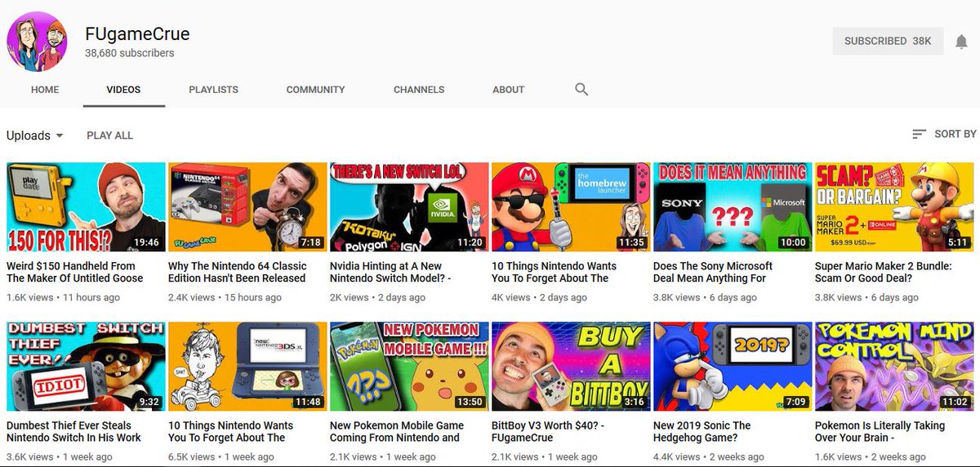
Task: Click title 'BittBoy V3 Worth $40?'
Action: pyautogui.click(x=549, y=431)
